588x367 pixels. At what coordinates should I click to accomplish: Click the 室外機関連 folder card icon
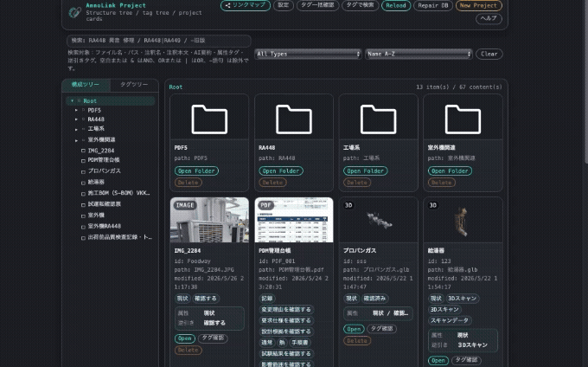click(463, 119)
